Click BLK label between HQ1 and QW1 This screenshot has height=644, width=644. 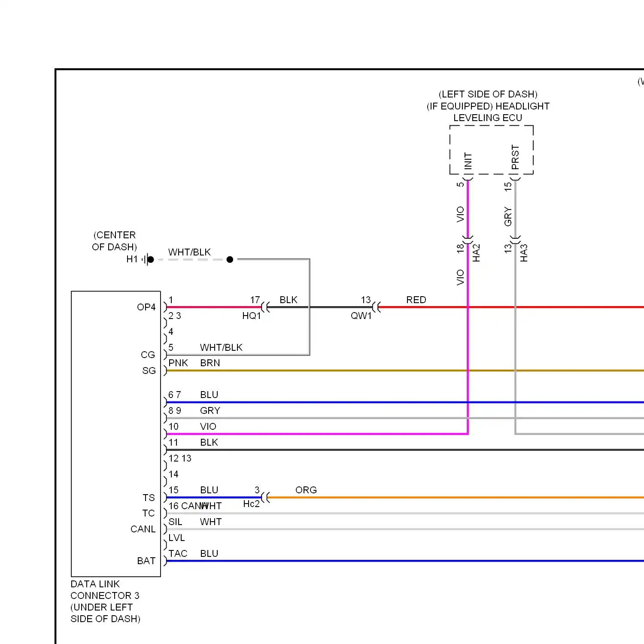(x=289, y=300)
